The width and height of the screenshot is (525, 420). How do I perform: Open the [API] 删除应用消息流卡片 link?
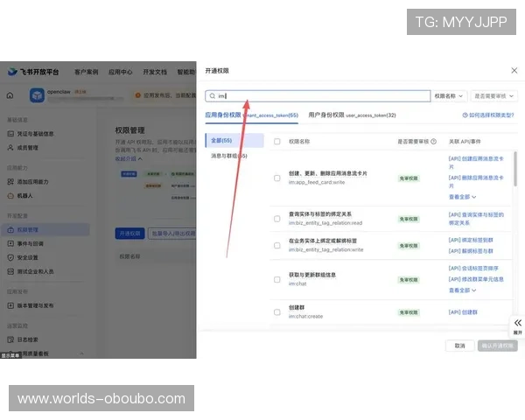pyautogui.click(x=476, y=181)
